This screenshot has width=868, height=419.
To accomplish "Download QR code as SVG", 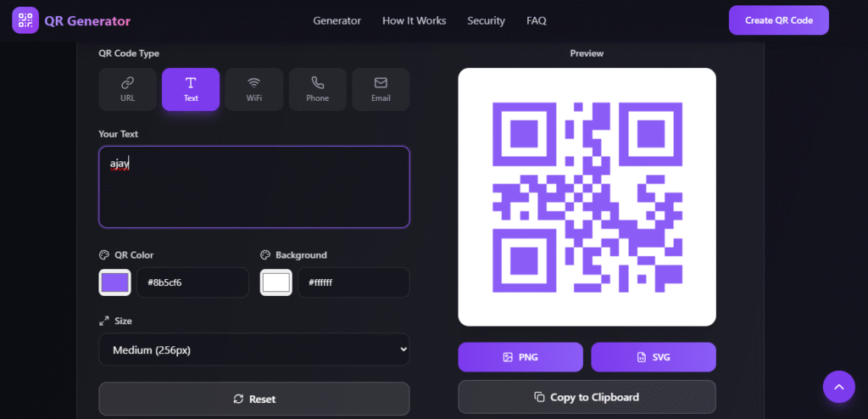I will click(654, 357).
